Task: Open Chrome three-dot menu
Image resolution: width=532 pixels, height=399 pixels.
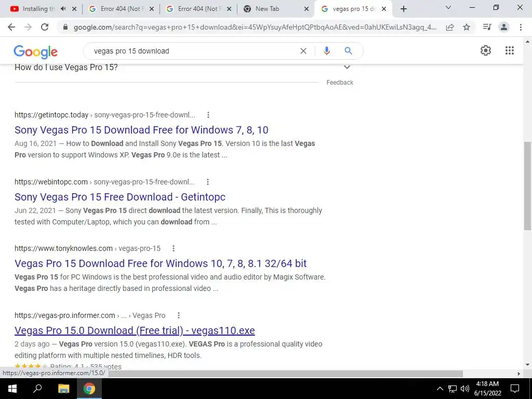Action: point(521,27)
